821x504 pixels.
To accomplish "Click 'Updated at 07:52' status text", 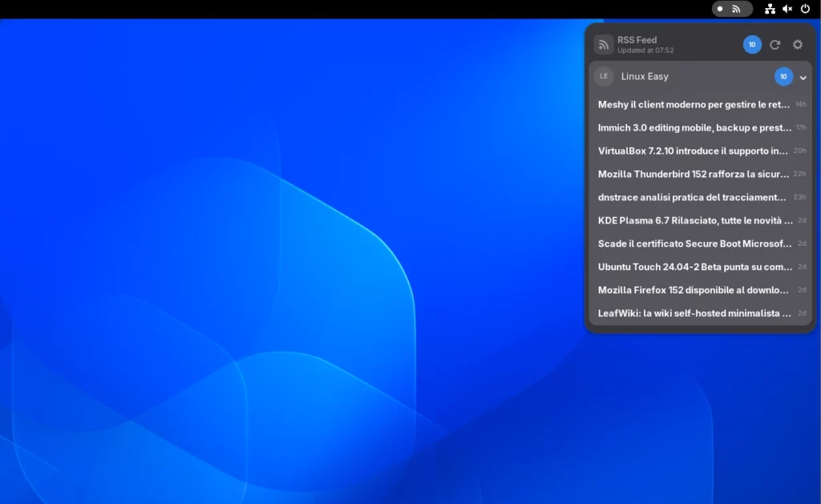I will pyautogui.click(x=645, y=50).
